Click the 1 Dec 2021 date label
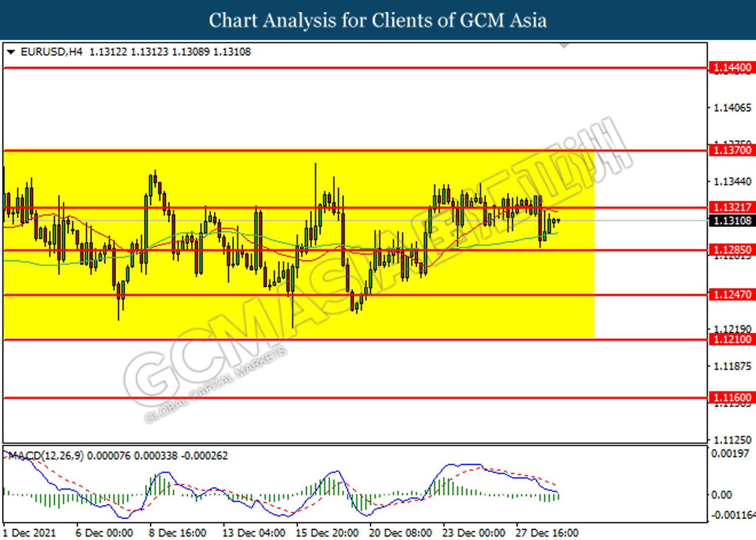Image resolution: width=756 pixels, height=540 pixels. coord(29,533)
